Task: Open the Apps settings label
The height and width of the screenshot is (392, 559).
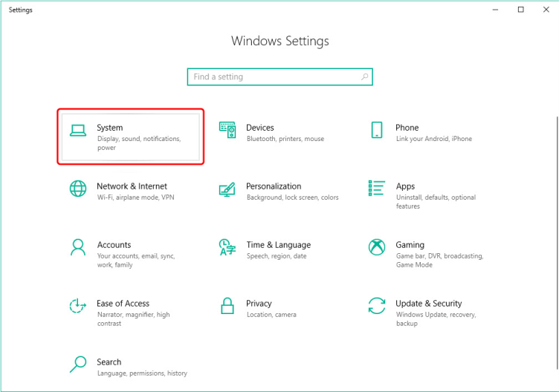Action: (x=405, y=186)
